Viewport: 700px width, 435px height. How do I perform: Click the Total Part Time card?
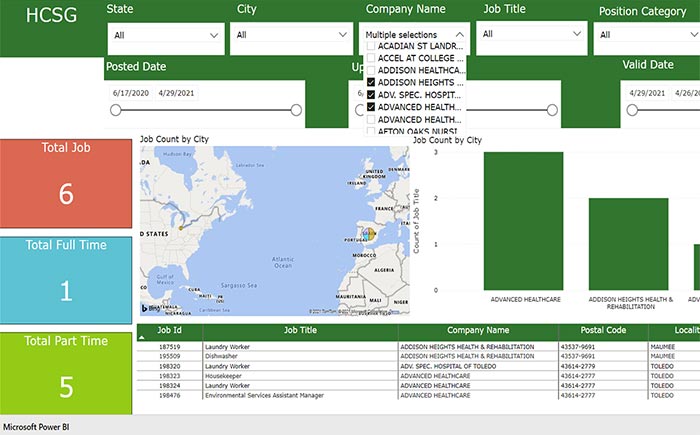(66, 373)
